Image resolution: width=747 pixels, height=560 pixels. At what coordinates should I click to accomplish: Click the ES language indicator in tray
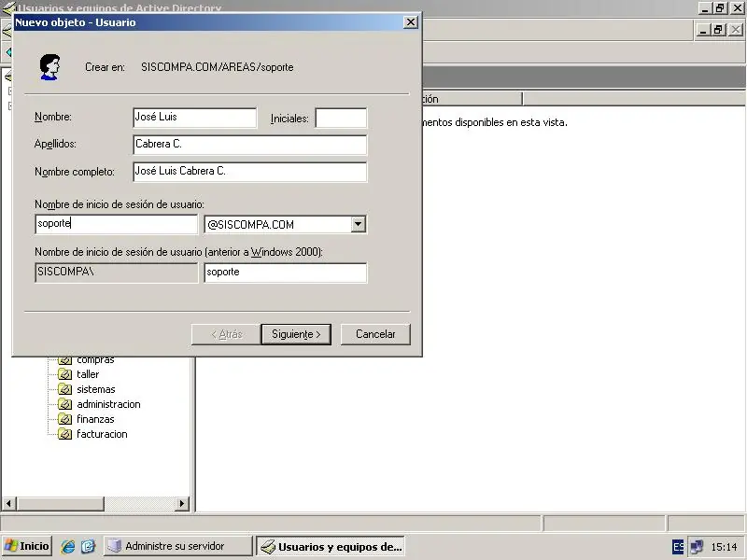point(678,547)
